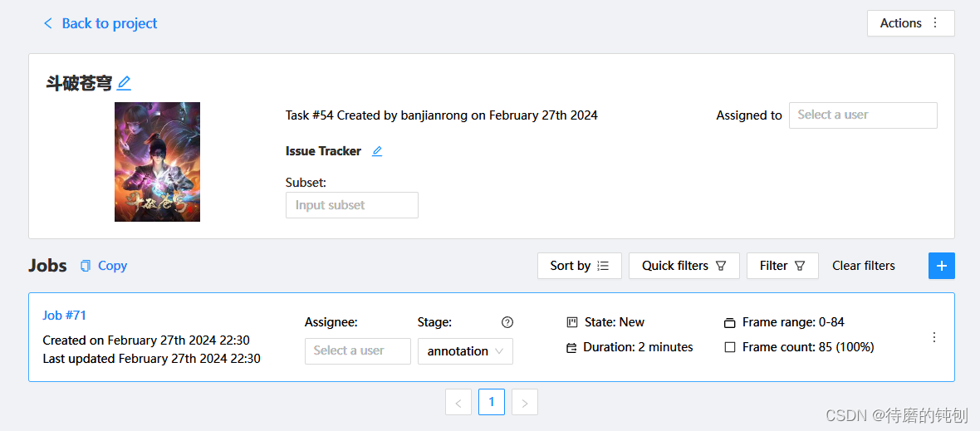Image resolution: width=980 pixels, height=431 pixels.
Task: Open the Job #71 three-dot menu
Action: pyautogui.click(x=934, y=337)
